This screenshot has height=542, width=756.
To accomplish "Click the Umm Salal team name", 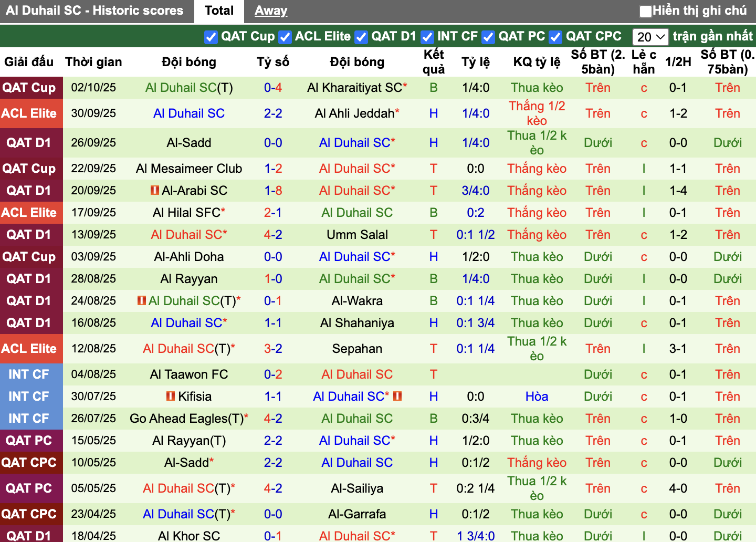I will [357, 235].
